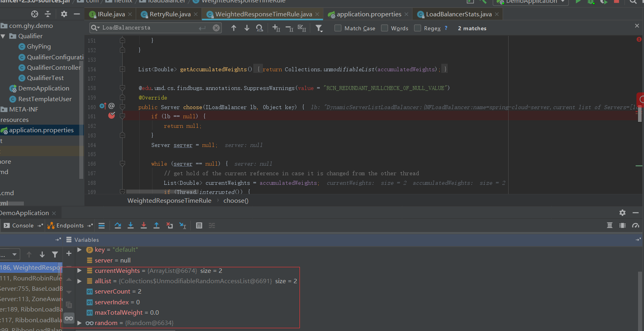Expand the currentWeights variable
Viewport: 644px width, 331px height.
(79, 270)
